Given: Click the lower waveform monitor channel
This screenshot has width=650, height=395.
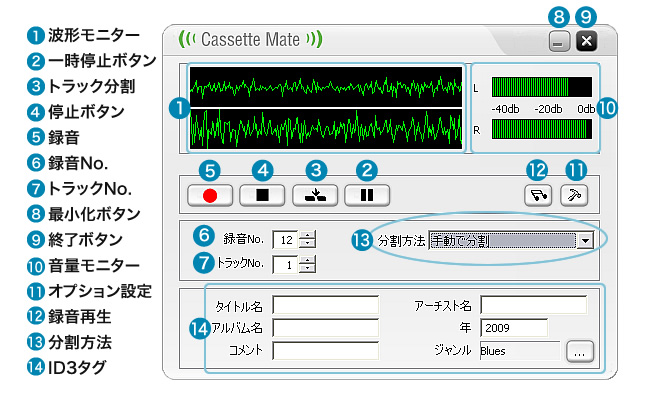Looking at the screenshot, I should 326,129.
